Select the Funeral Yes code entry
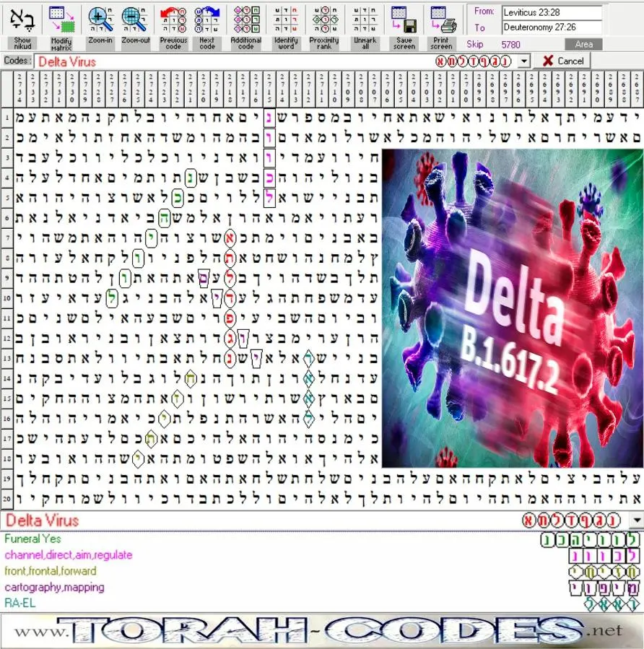This screenshot has height=649, width=644. click(x=32, y=539)
